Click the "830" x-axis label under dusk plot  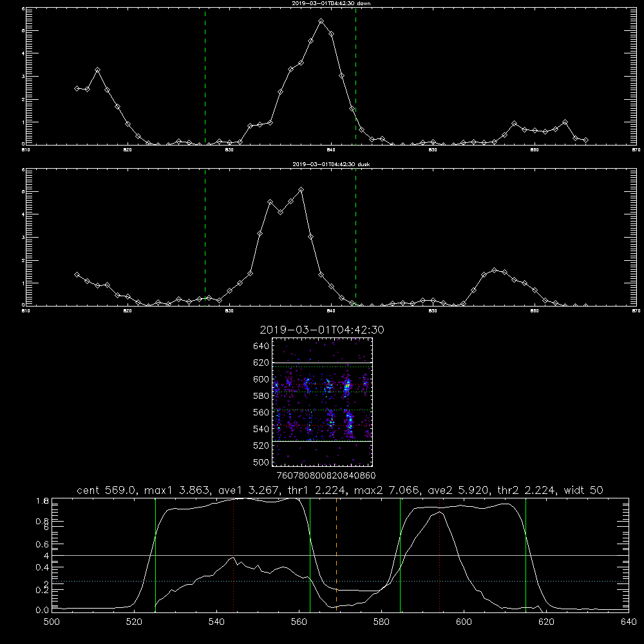click(x=229, y=311)
